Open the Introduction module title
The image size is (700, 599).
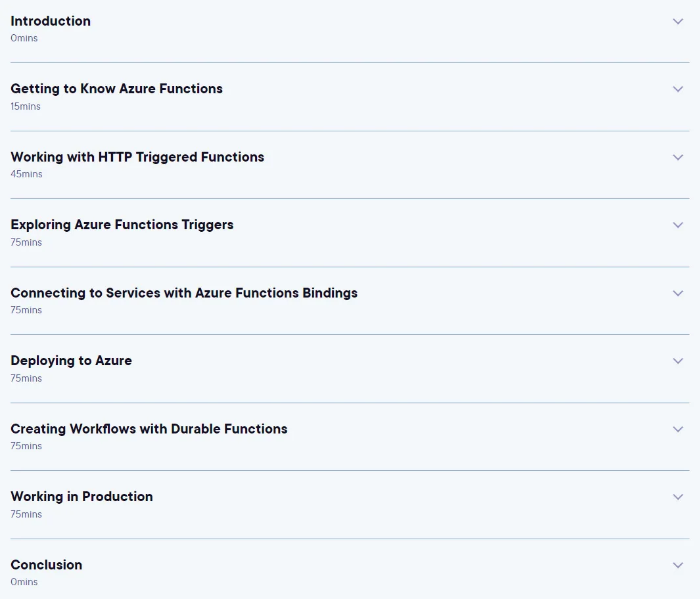[x=51, y=21]
